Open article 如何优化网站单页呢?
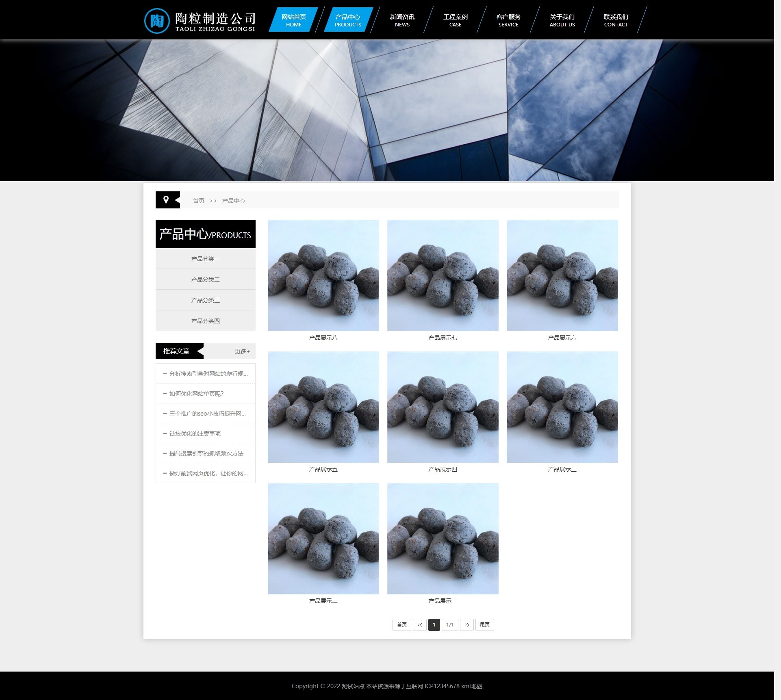Image resolution: width=781 pixels, height=700 pixels. click(x=196, y=394)
